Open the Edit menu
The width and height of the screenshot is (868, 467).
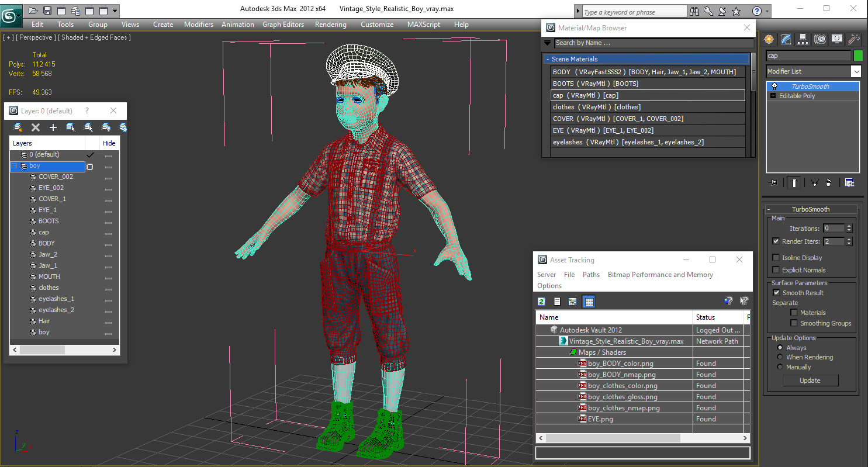coord(37,25)
